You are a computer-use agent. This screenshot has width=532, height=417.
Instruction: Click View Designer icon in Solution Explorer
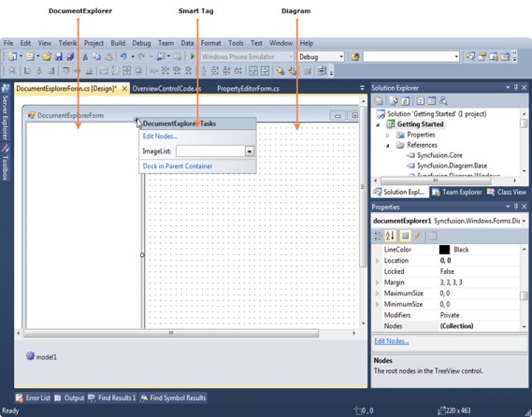point(432,101)
